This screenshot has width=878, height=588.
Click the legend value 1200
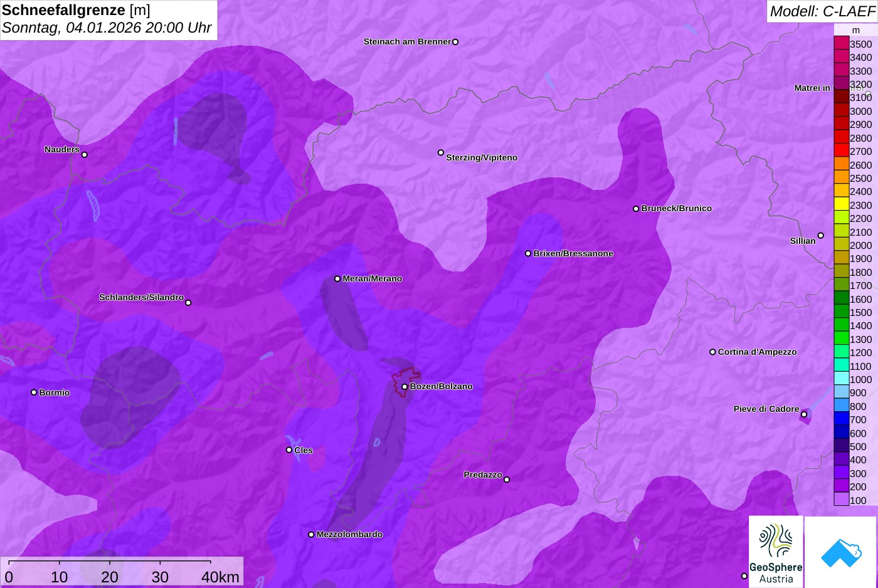pyautogui.click(x=860, y=353)
